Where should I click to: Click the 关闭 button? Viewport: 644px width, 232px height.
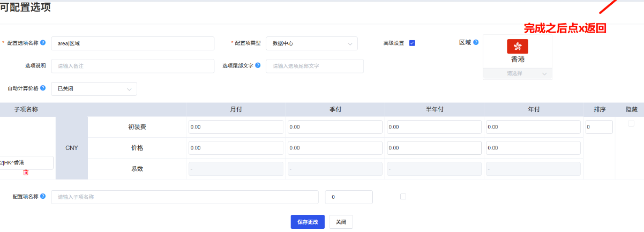pyautogui.click(x=341, y=222)
